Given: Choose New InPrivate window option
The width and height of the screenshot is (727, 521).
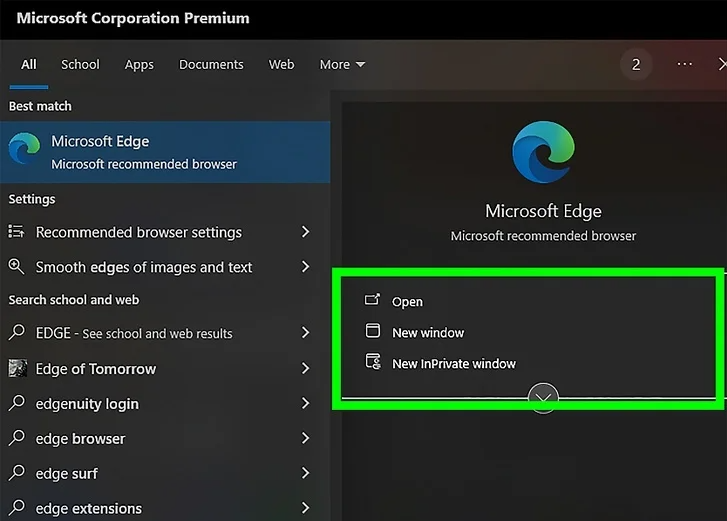Looking at the screenshot, I should click(x=454, y=363).
